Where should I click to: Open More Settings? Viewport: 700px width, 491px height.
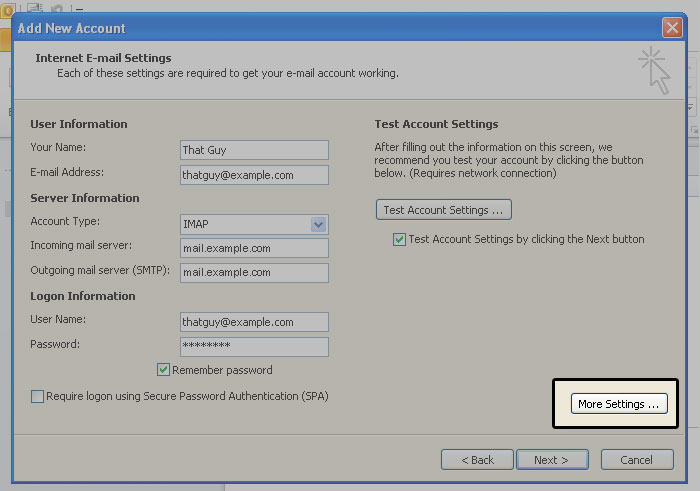(618, 404)
